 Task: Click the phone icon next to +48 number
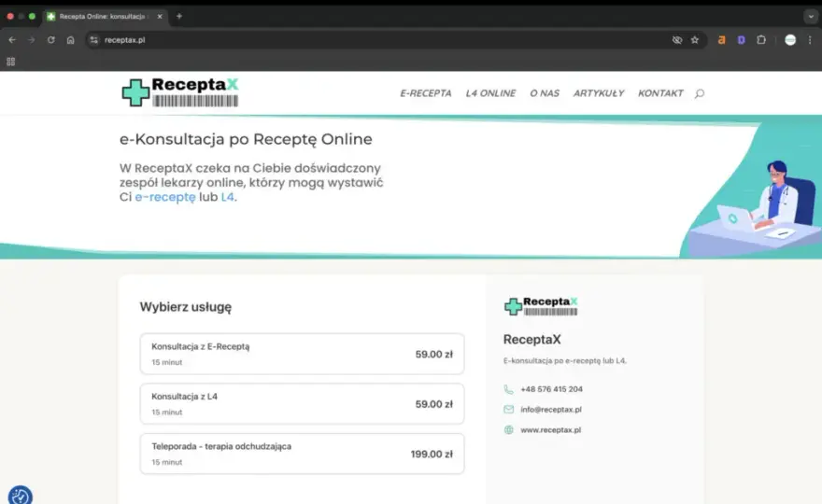[x=508, y=389]
